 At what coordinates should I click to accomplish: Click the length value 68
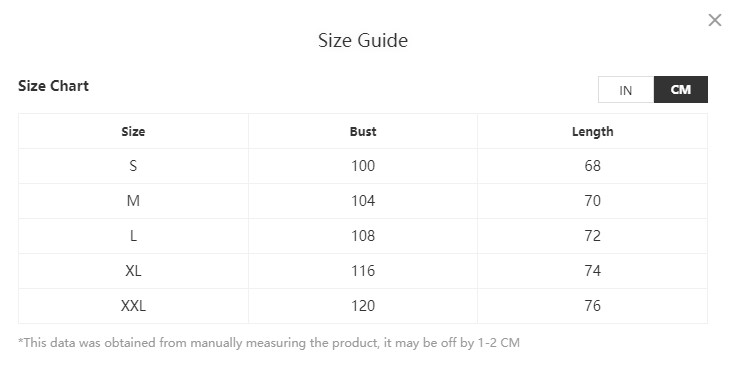tap(593, 166)
